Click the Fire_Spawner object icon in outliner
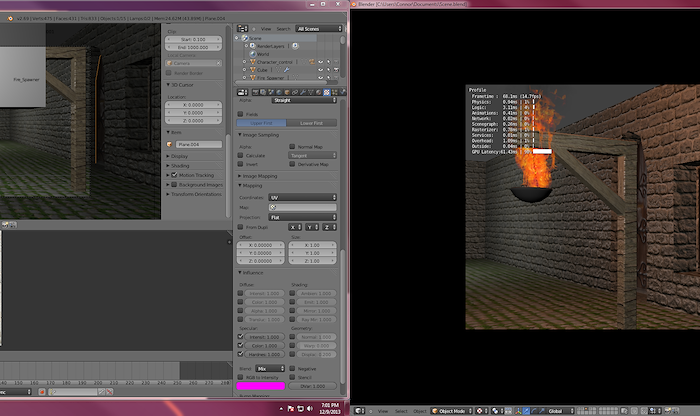 click(x=251, y=77)
